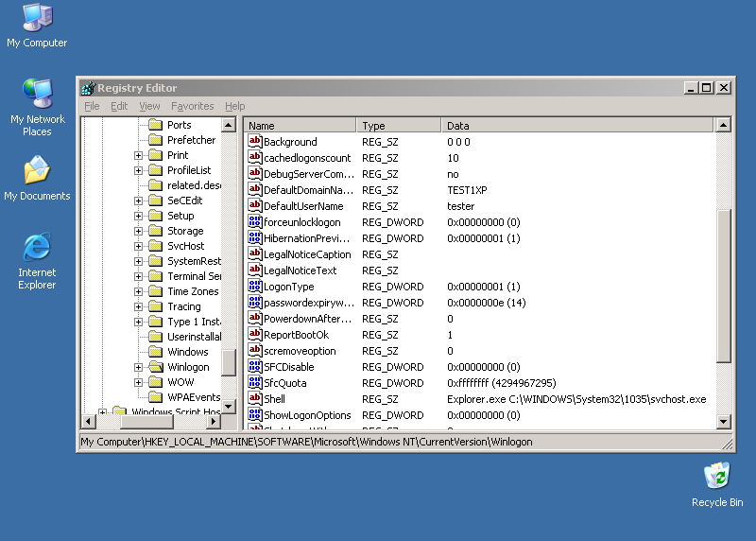Click the TEST1XP data value
Screen dimensions: 756x541
click(467, 190)
